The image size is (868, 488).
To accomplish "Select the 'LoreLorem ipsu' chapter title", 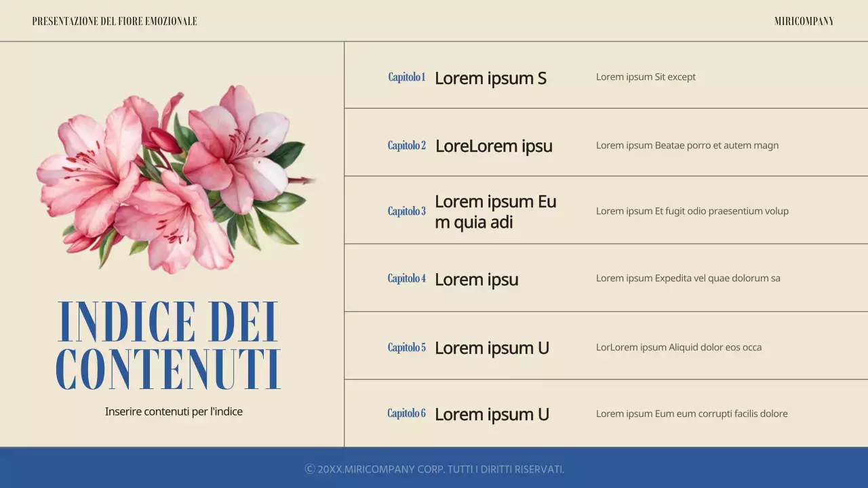I will pyautogui.click(x=494, y=145).
